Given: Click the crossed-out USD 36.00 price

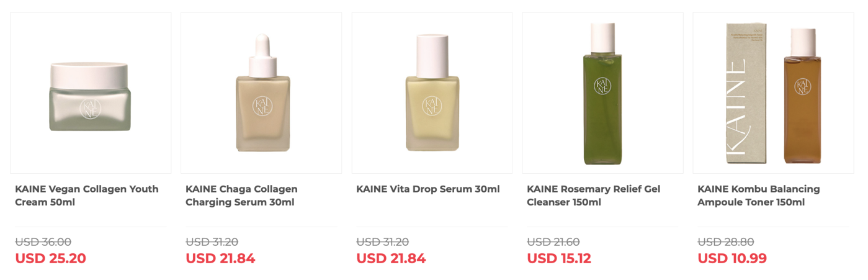Looking at the screenshot, I should pyautogui.click(x=43, y=242).
